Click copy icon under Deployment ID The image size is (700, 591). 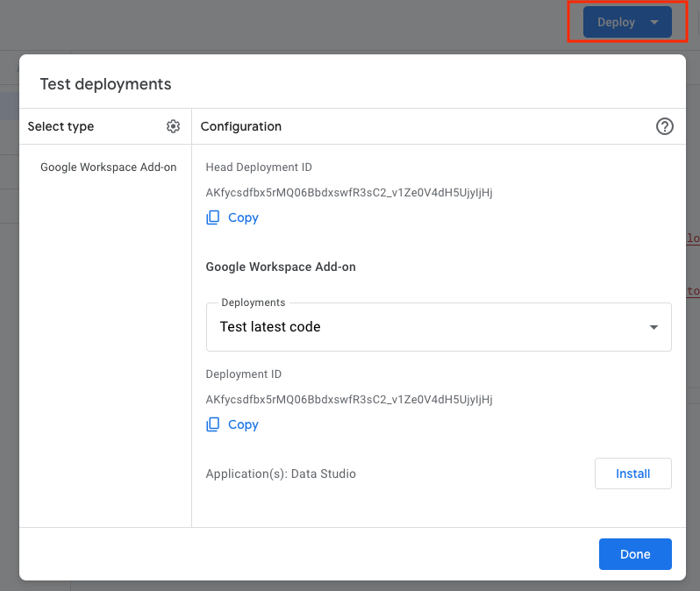(x=213, y=424)
